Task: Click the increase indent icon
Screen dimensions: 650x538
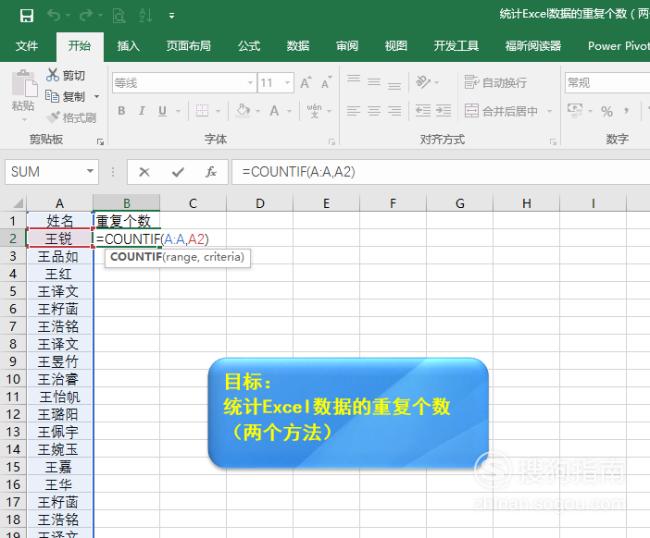Action: click(x=444, y=111)
